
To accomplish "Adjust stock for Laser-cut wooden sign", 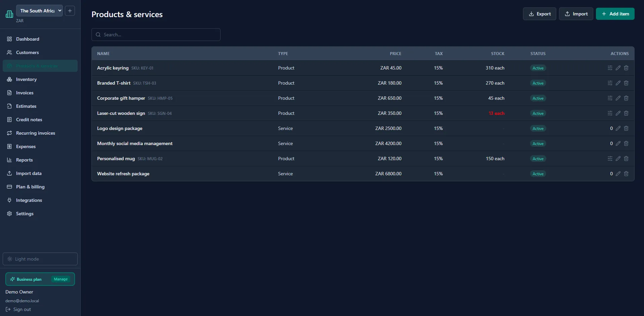I will tap(610, 113).
